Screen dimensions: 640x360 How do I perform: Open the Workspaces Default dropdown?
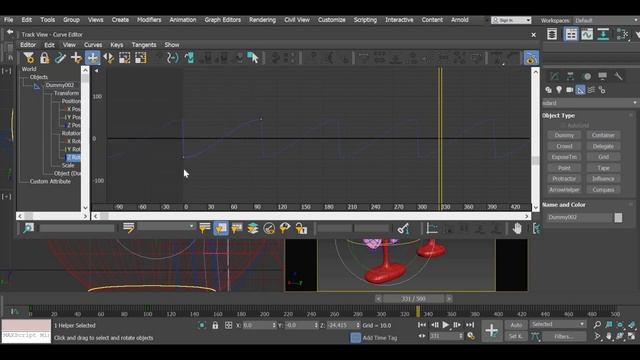click(x=606, y=20)
